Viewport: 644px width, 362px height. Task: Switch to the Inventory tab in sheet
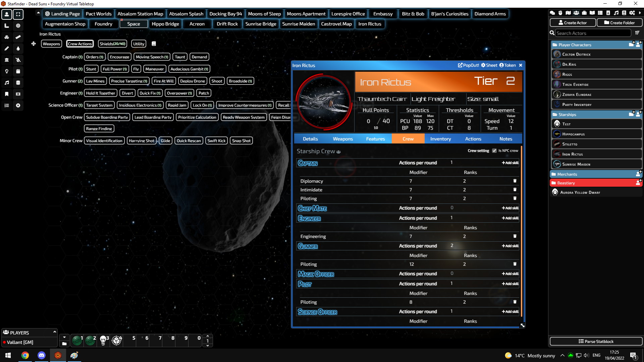[x=441, y=139]
